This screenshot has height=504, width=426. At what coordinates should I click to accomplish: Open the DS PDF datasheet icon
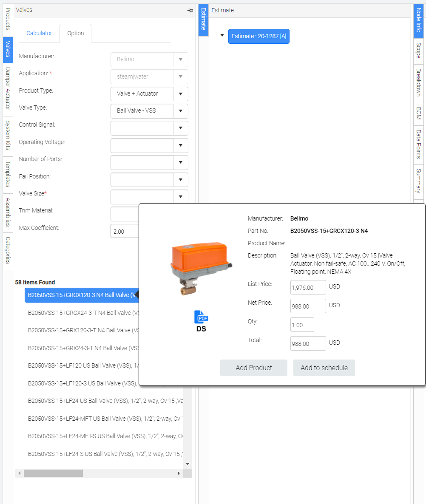[x=201, y=321]
